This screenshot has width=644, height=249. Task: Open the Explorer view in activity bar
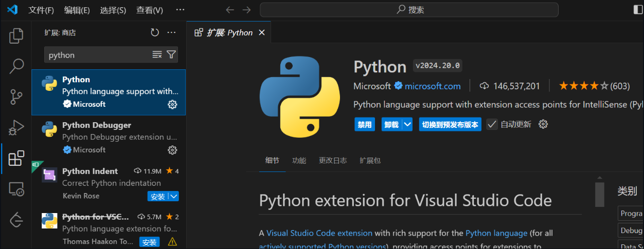[x=16, y=35]
